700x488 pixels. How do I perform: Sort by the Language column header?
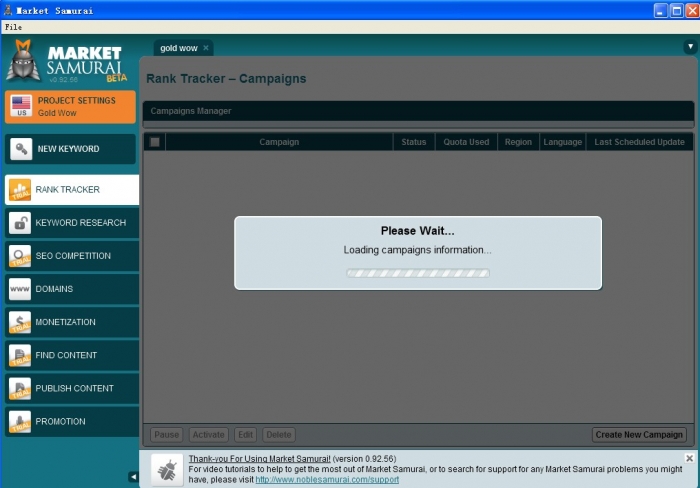pos(562,142)
